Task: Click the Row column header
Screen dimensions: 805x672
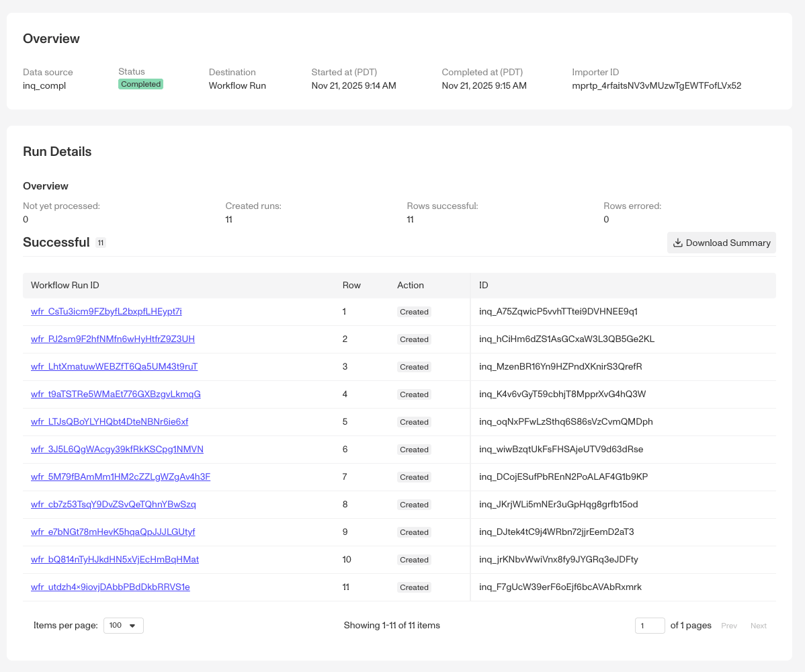Action: pyautogui.click(x=351, y=286)
